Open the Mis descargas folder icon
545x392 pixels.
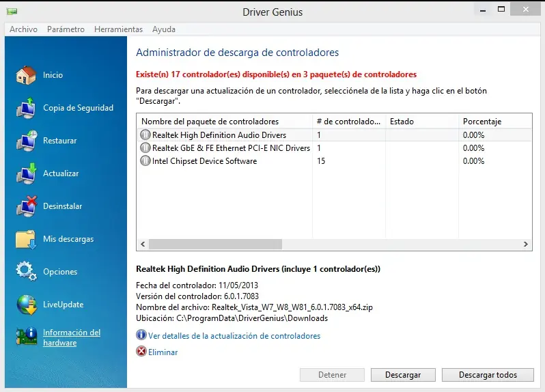(26, 239)
